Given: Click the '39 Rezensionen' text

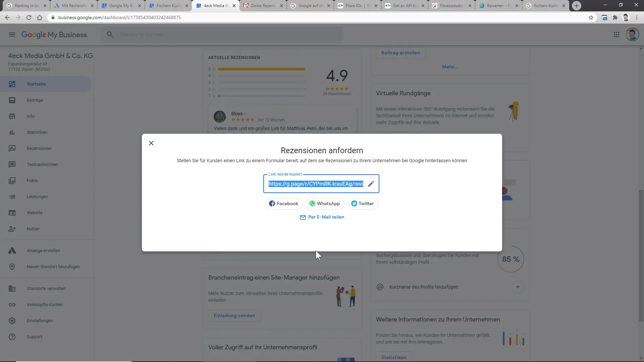Looking at the screenshot, I should [337, 94].
